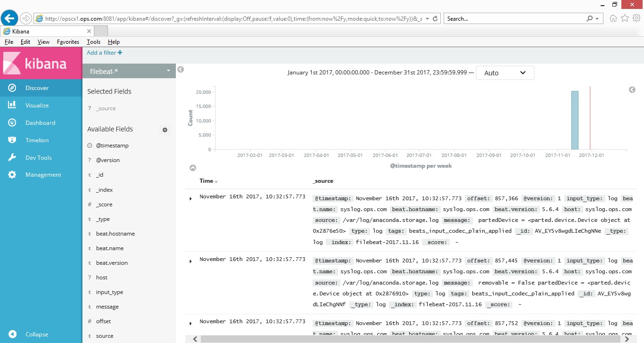Open Discover from the compass icon

pos(12,88)
